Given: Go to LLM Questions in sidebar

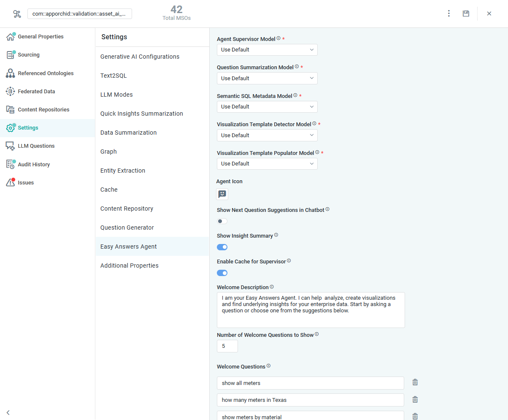Looking at the screenshot, I should [x=36, y=146].
